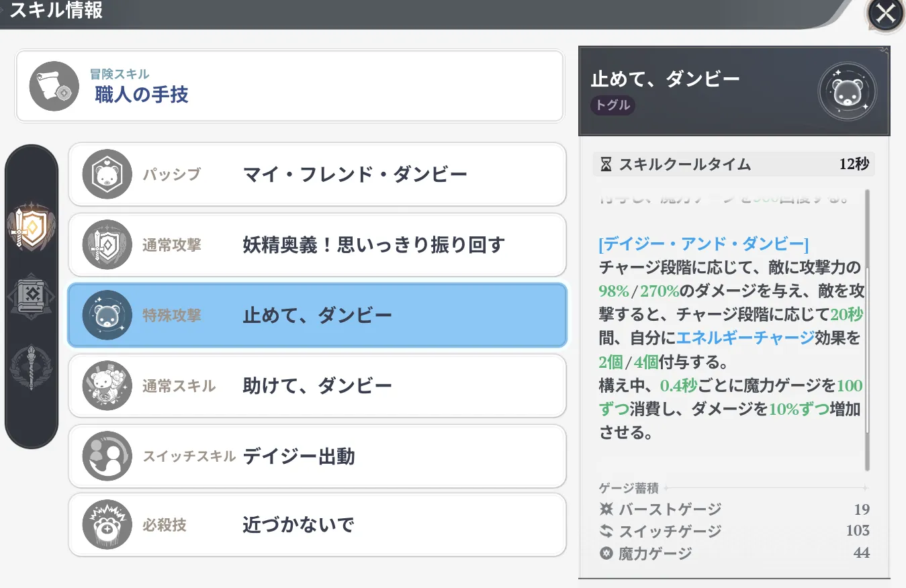
Task: Open the 妖精奥義！思いっきり振り回す skill entry
Action: [373, 245]
